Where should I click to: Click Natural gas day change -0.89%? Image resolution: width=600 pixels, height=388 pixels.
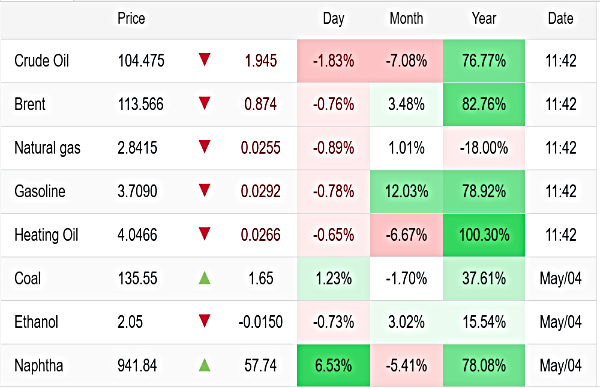point(333,148)
